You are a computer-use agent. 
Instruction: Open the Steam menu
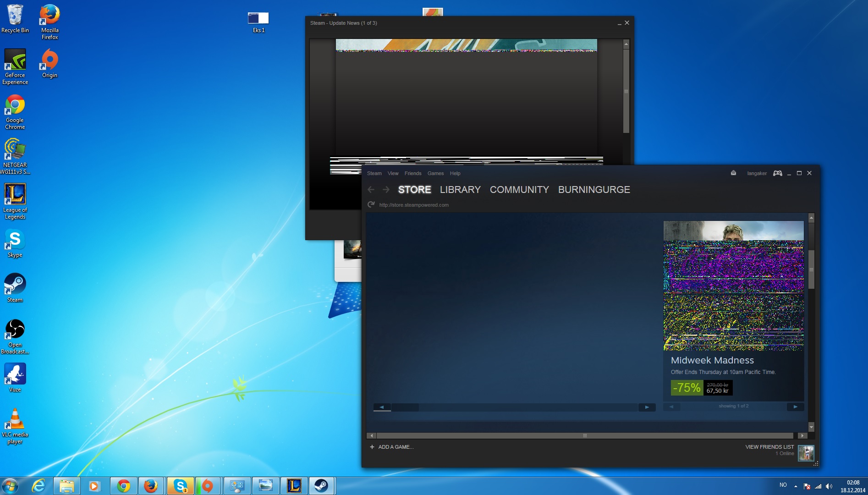pos(374,173)
